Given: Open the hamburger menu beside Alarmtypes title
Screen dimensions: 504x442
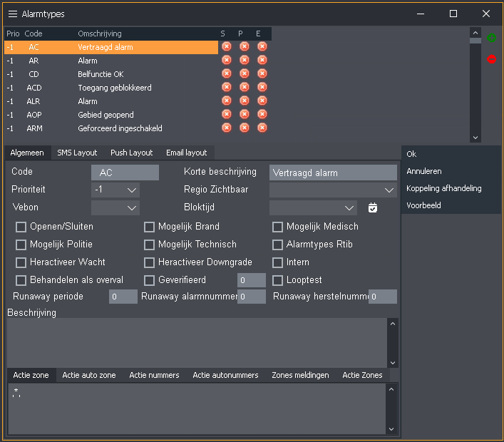Looking at the screenshot, I should (x=13, y=14).
